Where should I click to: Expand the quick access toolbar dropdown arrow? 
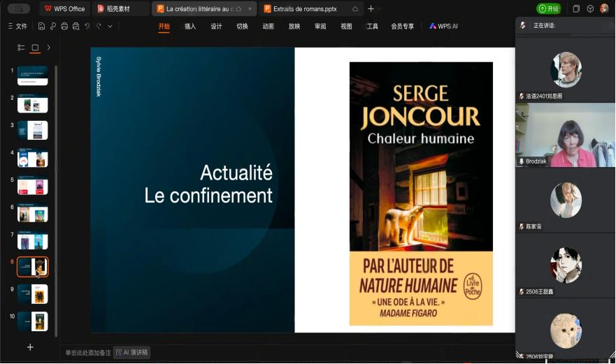tap(110, 27)
